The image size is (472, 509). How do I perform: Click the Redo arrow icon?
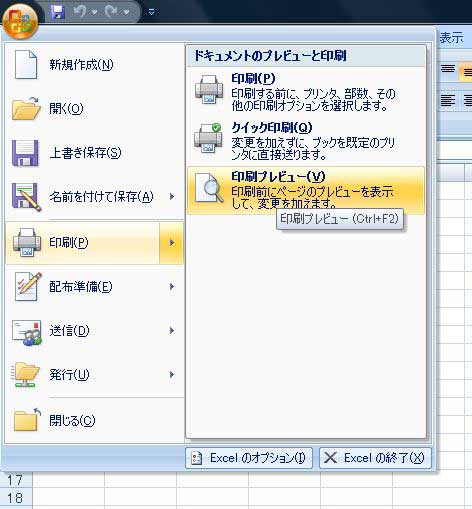tap(111, 12)
